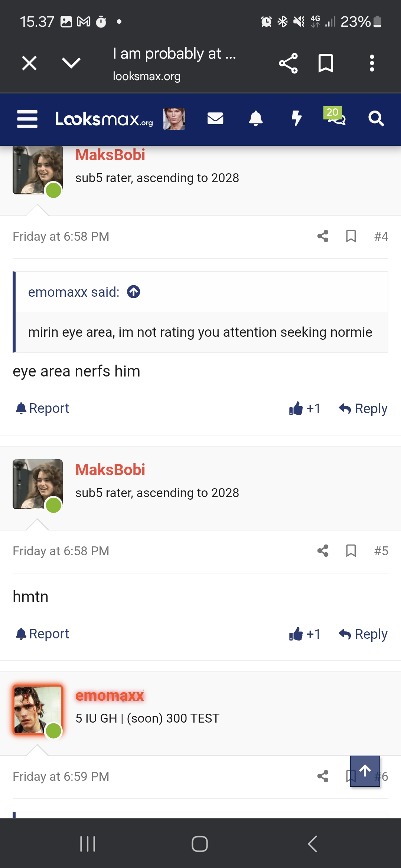The width and height of the screenshot is (401, 868).
Task: Reply to the "hmtn" post
Action: coord(363,634)
